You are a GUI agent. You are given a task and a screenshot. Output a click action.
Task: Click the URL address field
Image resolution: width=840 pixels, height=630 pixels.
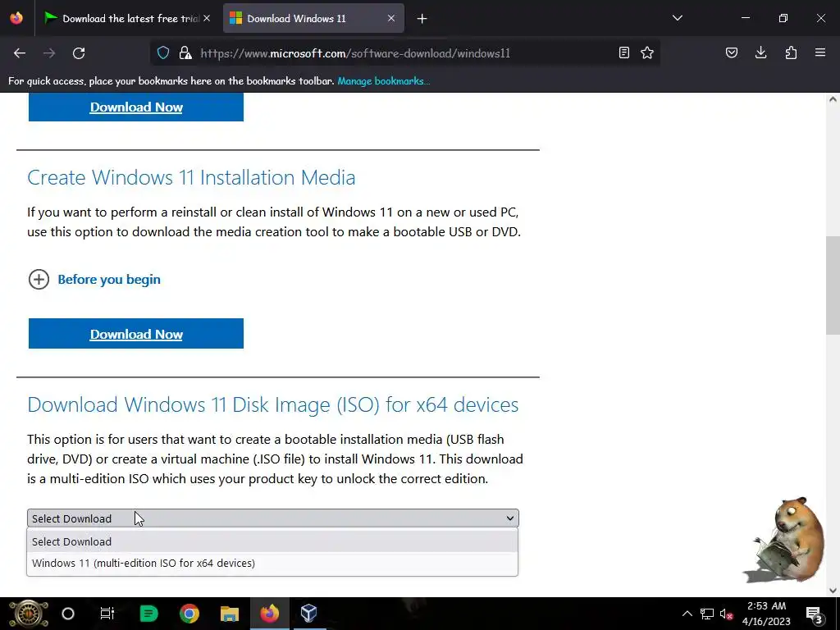404,53
